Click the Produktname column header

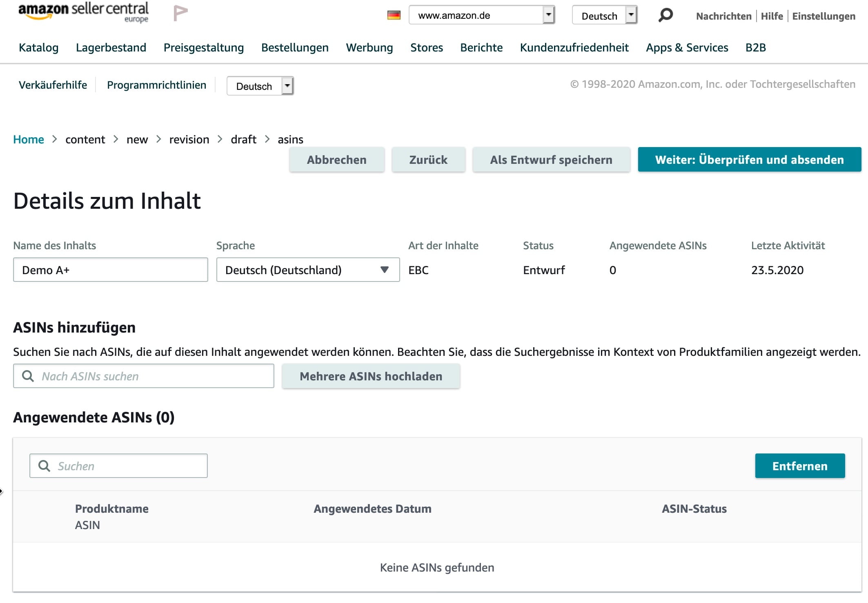point(112,509)
